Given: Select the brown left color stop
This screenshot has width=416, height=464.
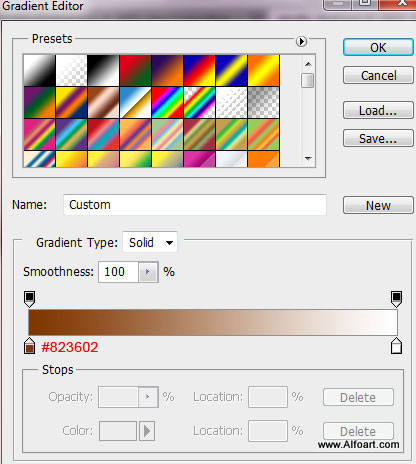Looking at the screenshot, I should tap(30, 346).
